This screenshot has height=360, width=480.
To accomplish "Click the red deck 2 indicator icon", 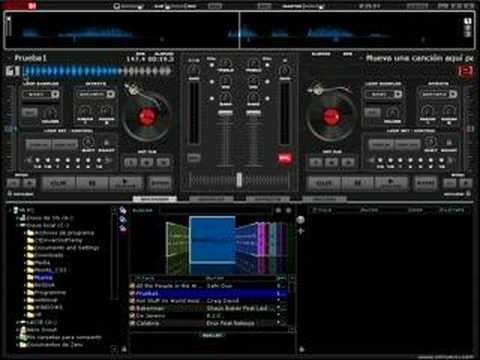I will 465,71.
